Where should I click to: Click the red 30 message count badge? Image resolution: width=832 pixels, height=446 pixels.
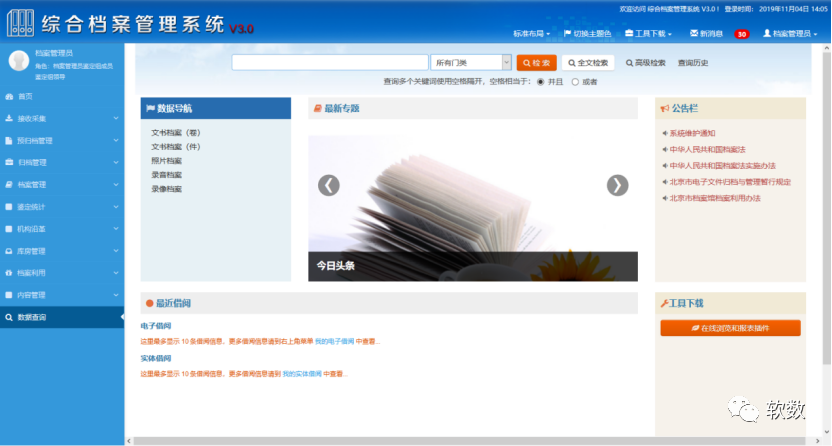click(x=742, y=34)
